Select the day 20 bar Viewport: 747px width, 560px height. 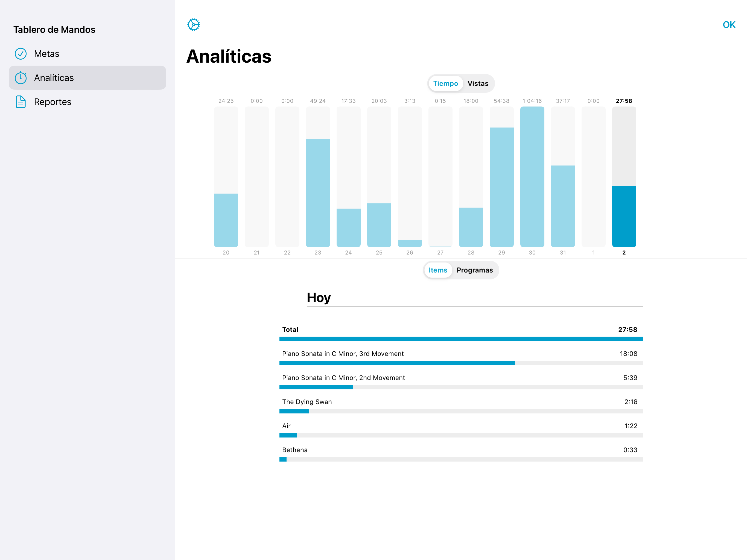click(226, 220)
